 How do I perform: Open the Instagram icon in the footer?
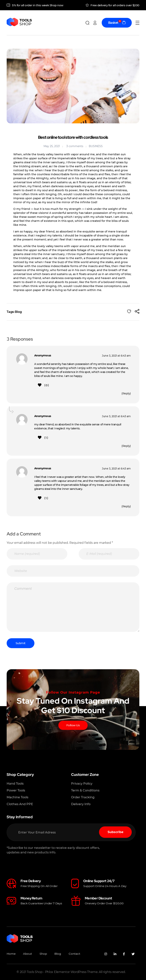click(x=106, y=954)
